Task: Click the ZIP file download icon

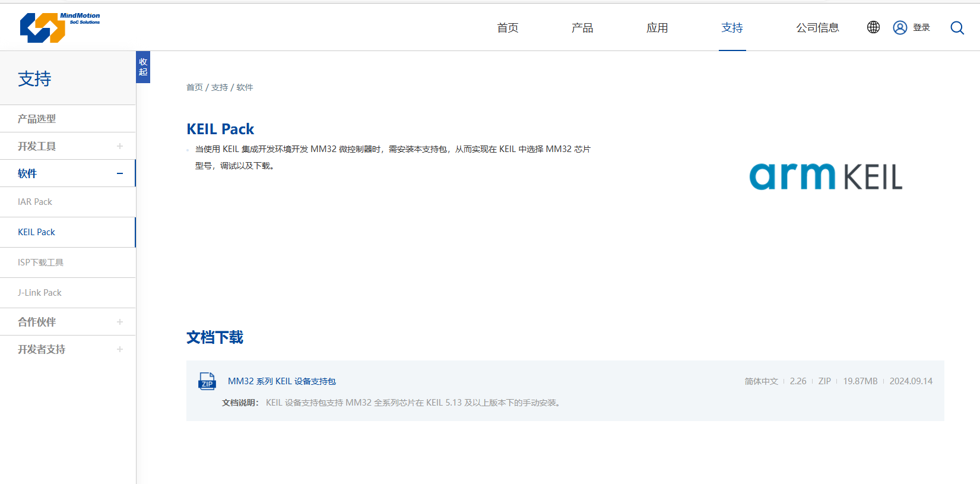Action: [207, 381]
